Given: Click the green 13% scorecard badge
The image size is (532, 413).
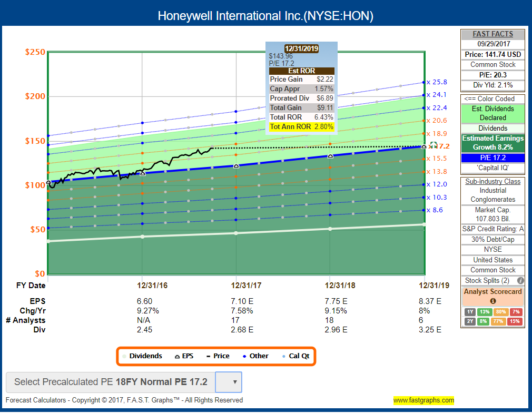Looking at the screenshot, I should [485, 312].
